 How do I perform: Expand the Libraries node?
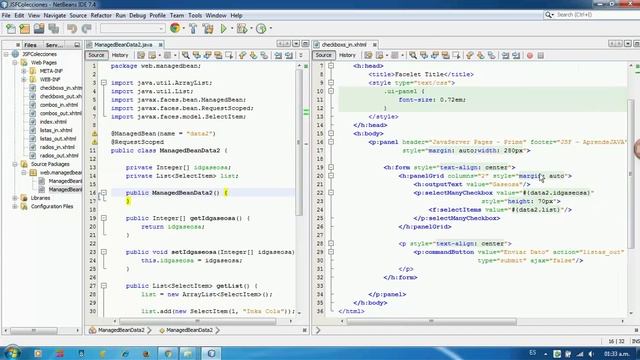coord(15,198)
